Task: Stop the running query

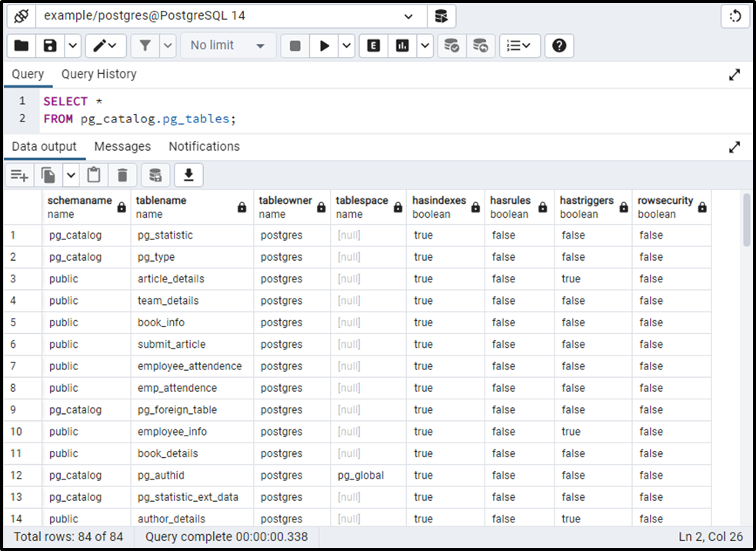Action: coord(295,45)
